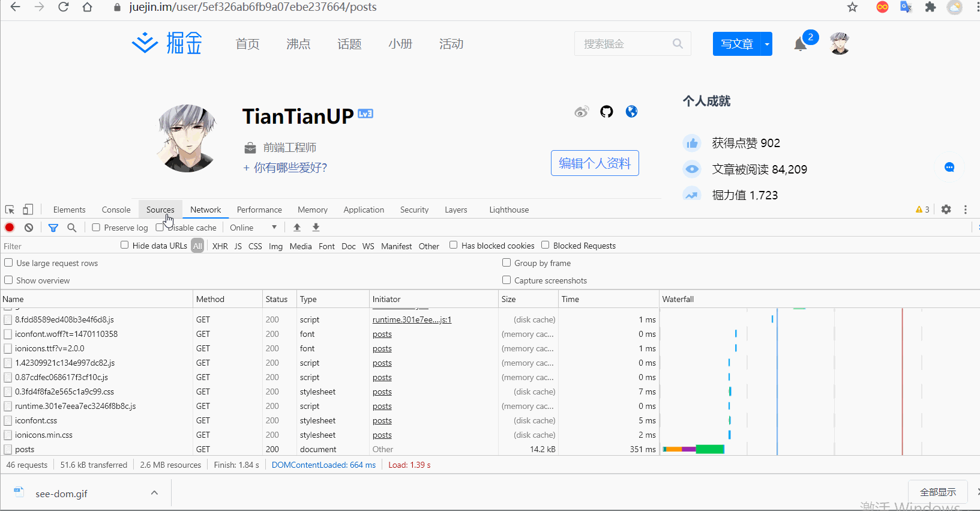This screenshot has height=511, width=980.
Task: Click the warnings count triangle badge
Action: (922, 210)
